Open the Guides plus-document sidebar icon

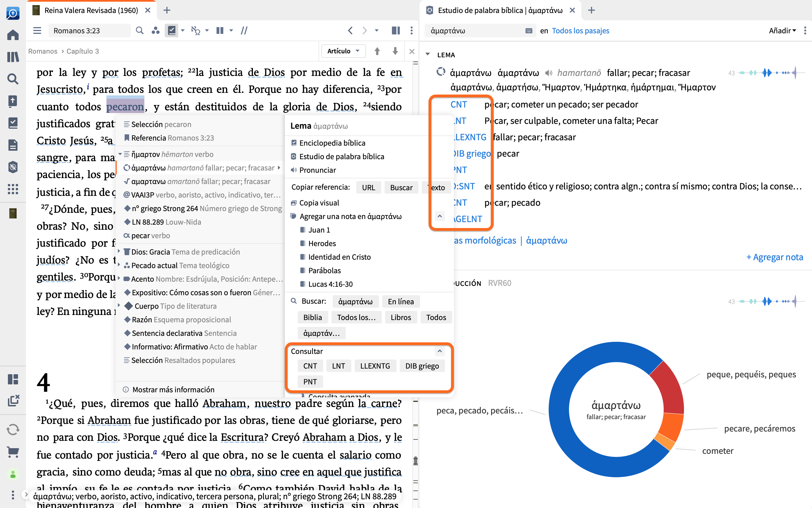tap(13, 101)
